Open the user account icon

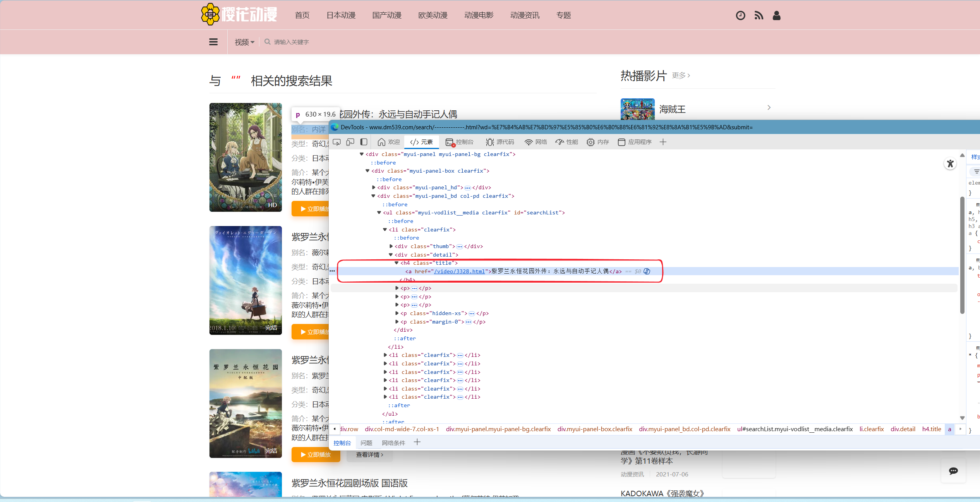tap(776, 15)
